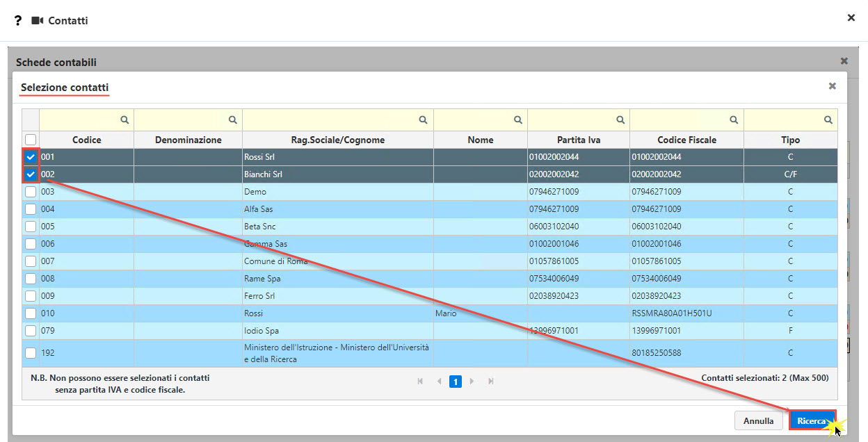Check contact 010 Rossi Mario
This screenshot has height=442, width=868.
(x=31, y=313)
